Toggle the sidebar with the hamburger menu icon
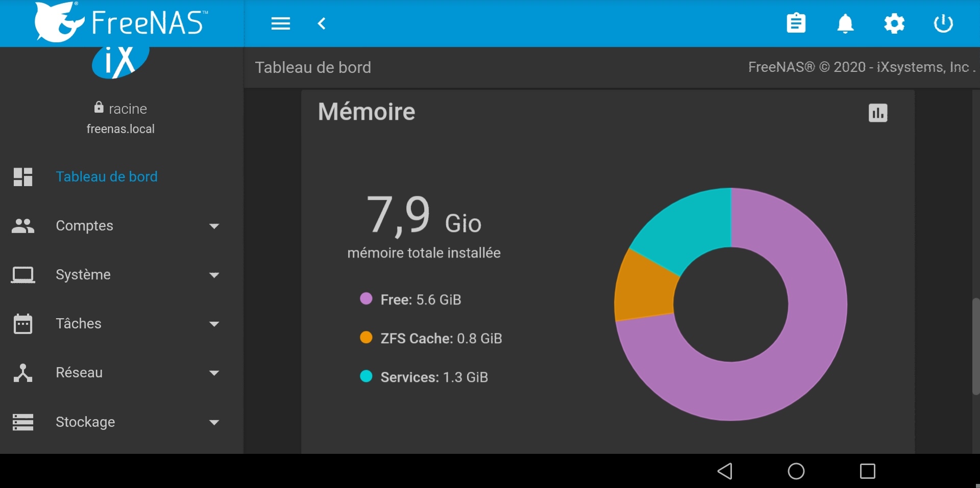 click(281, 23)
